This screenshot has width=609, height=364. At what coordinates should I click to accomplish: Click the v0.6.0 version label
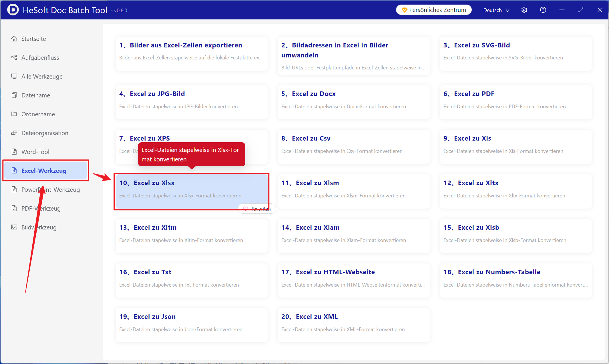tap(119, 11)
